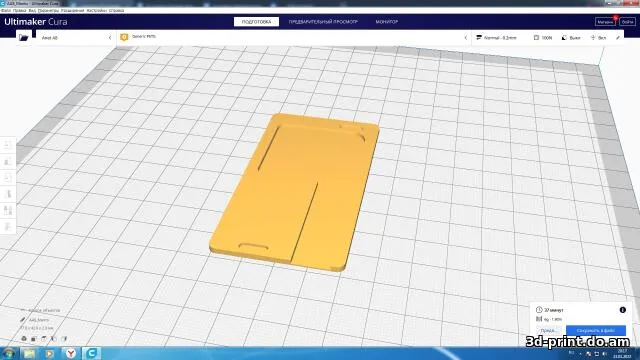This screenshot has width=640, height=360.
Task: Click the layer profile icon beside Normal 0.2mm
Action: (479, 38)
